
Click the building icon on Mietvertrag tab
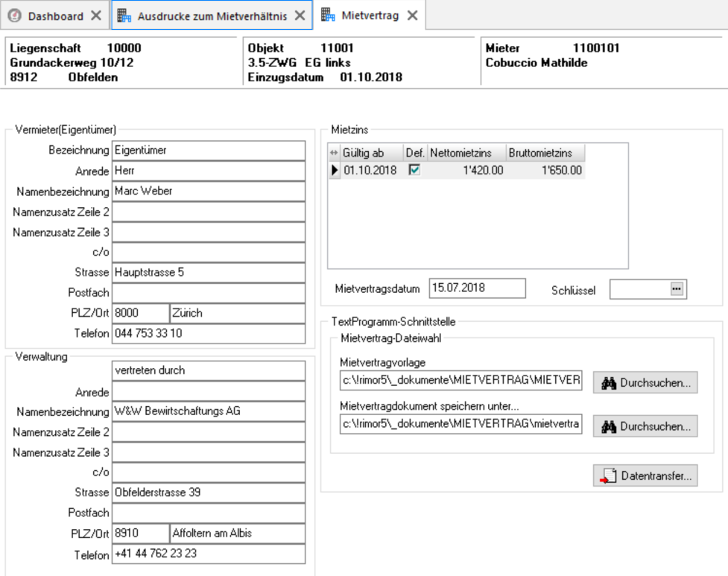click(328, 15)
